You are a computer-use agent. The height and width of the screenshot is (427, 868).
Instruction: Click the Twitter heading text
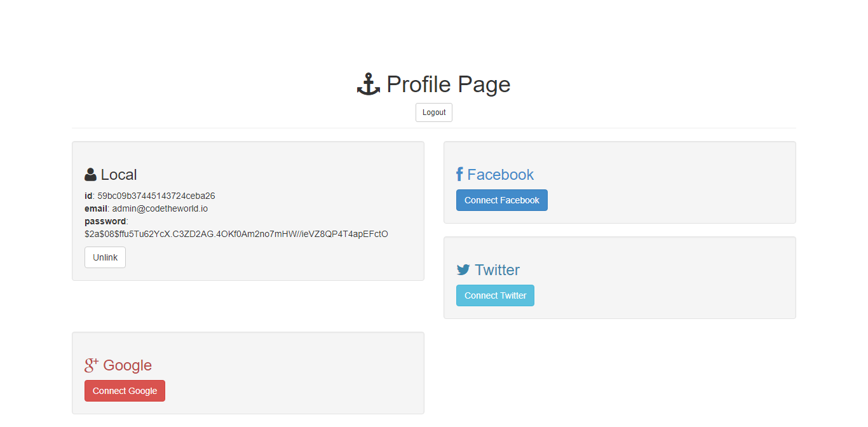pos(498,270)
